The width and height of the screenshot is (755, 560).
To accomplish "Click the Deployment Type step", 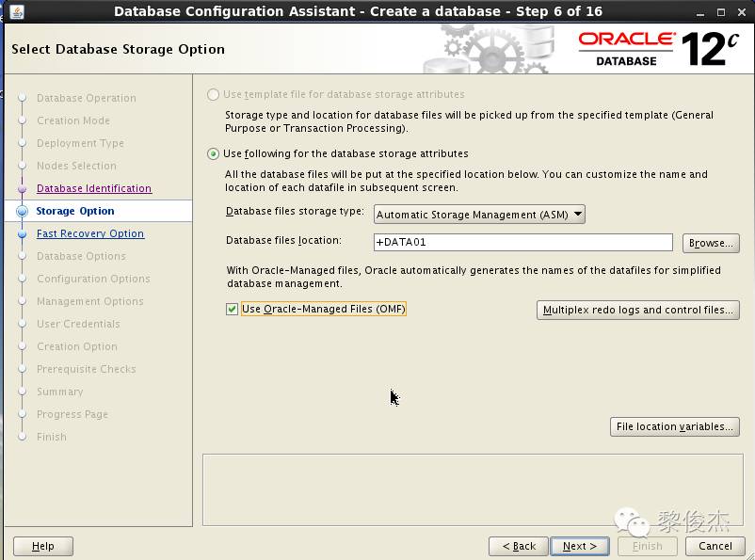I will [80, 143].
